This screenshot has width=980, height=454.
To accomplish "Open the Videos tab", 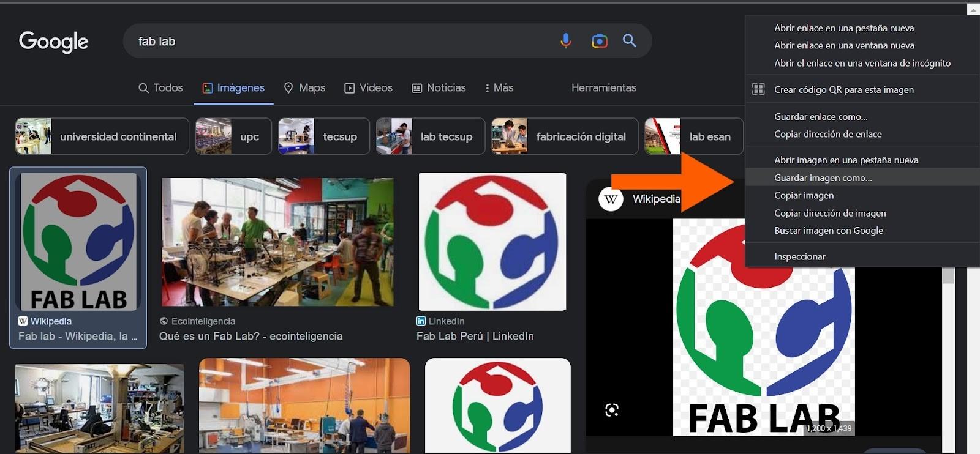I will click(368, 88).
